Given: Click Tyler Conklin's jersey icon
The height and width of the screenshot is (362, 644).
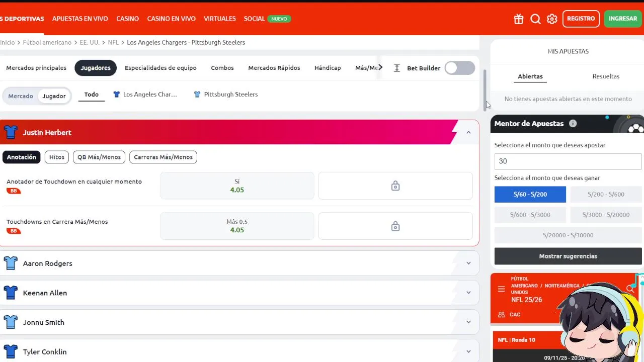Looking at the screenshot, I should pos(11,351).
